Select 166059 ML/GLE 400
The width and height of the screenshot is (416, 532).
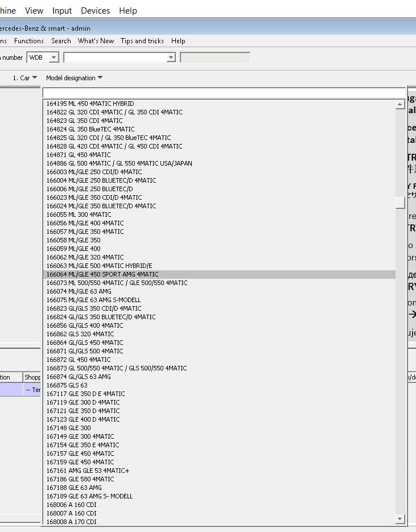(219, 249)
